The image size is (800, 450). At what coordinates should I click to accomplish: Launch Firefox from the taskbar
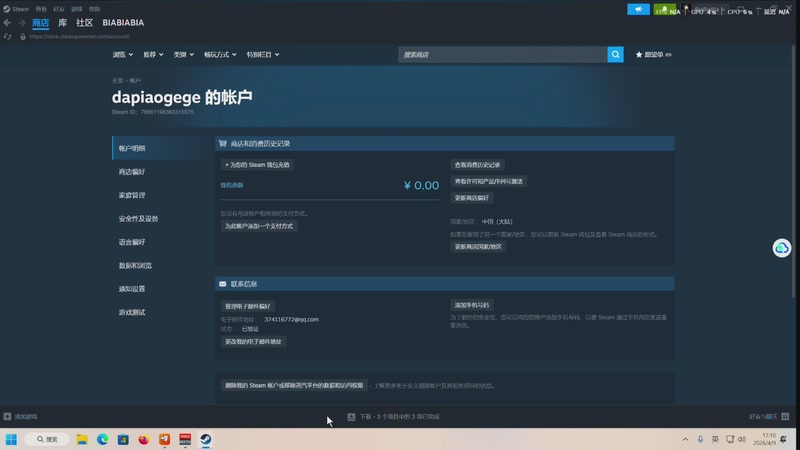click(x=144, y=439)
